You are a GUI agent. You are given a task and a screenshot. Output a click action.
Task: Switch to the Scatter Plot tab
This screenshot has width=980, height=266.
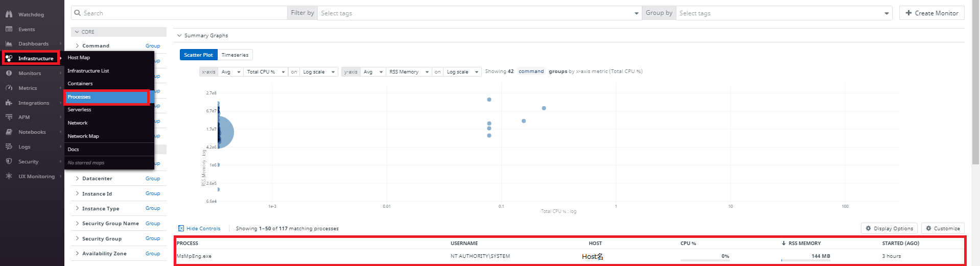pos(198,55)
